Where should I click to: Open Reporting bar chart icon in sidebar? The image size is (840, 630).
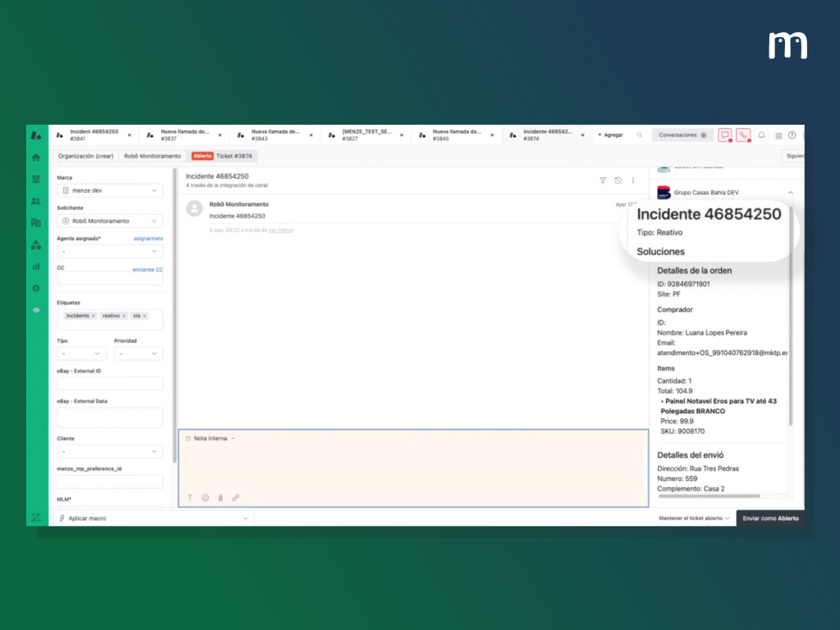pos(35,266)
